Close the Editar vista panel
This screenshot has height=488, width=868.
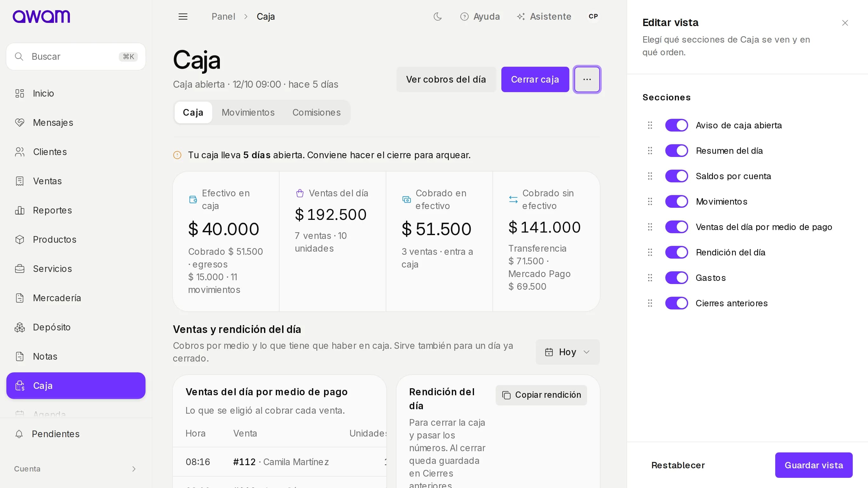[845, 23]
